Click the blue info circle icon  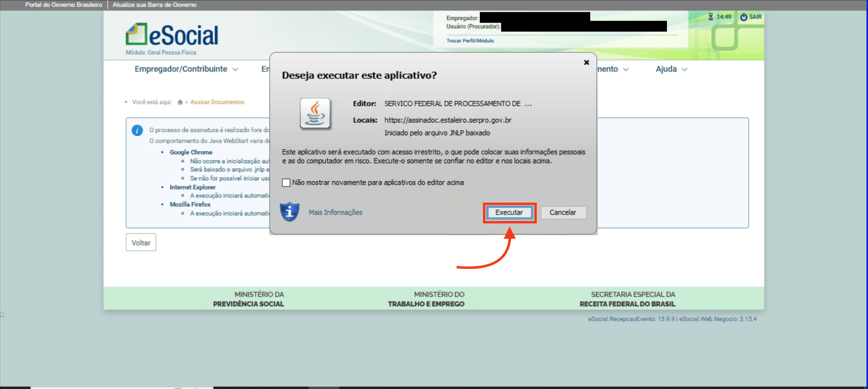[137, 130]
